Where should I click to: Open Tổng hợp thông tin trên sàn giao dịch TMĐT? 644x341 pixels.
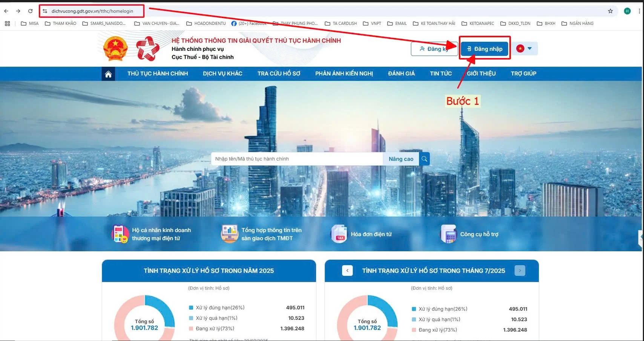point(261,234)
